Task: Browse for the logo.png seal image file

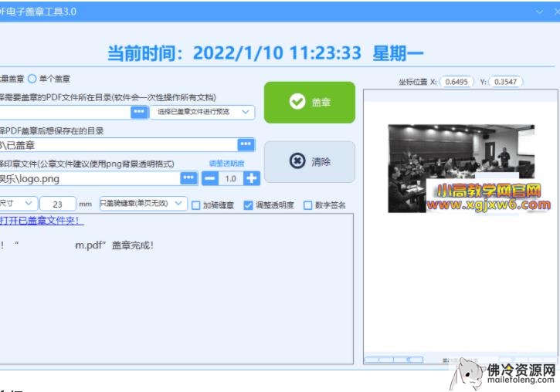Action: point(188,178)
